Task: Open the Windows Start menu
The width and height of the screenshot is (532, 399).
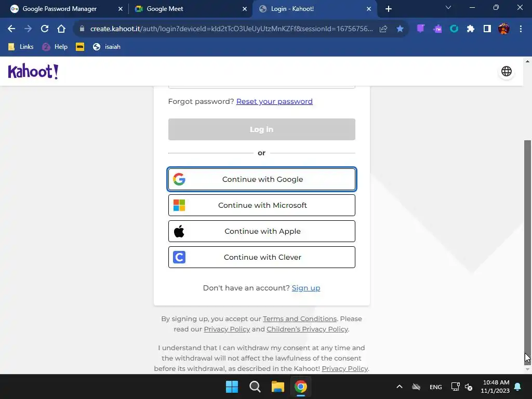Action: coord(232,387)
